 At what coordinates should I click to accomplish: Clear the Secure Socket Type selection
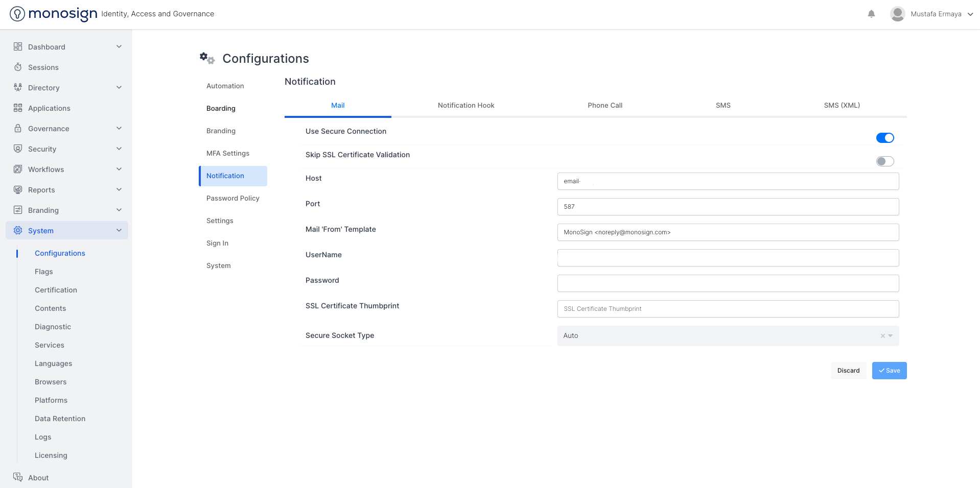tap(882, 336)
